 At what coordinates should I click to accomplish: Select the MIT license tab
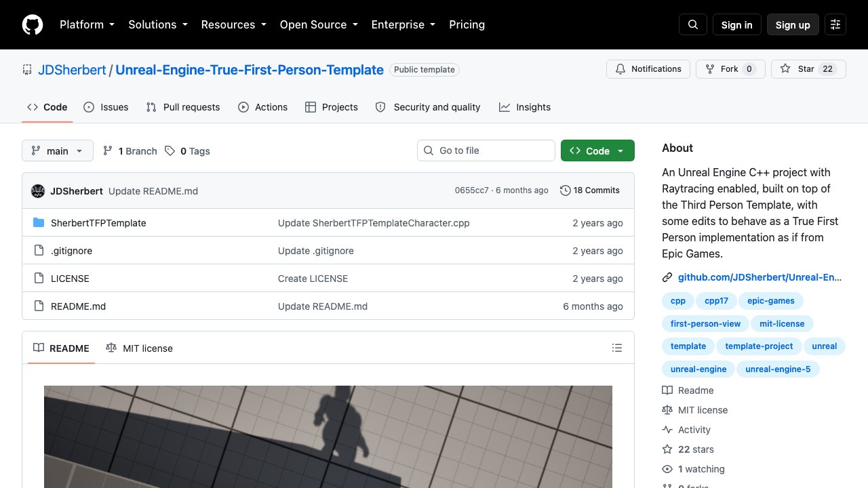(139, 348)
